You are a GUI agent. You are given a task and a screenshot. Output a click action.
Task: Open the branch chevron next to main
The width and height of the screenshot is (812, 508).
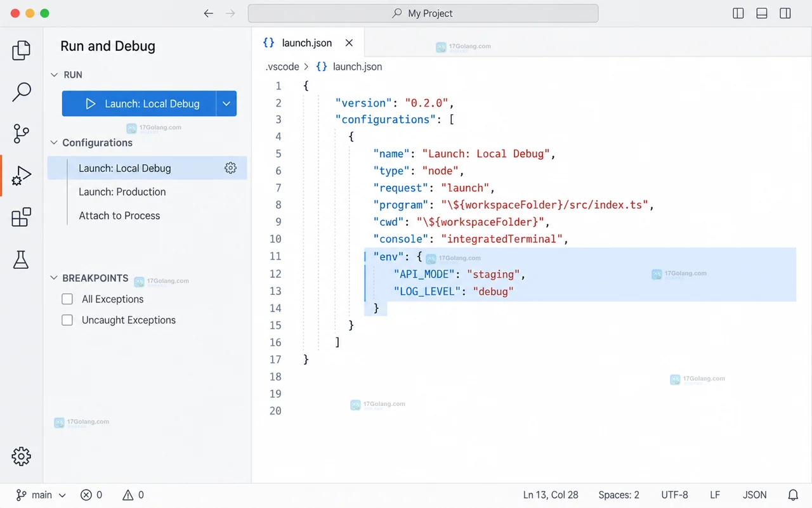click(x=62, y=495)
